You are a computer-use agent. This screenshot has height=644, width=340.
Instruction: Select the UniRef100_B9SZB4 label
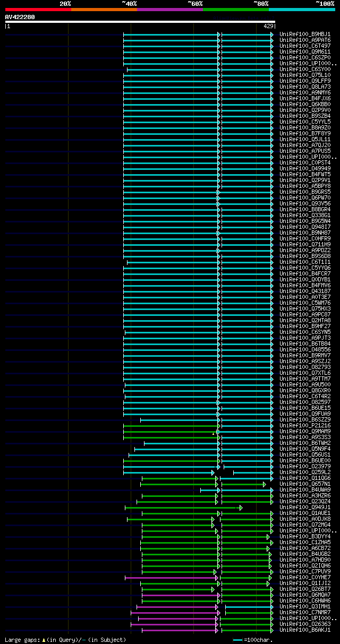click(305, 116)
